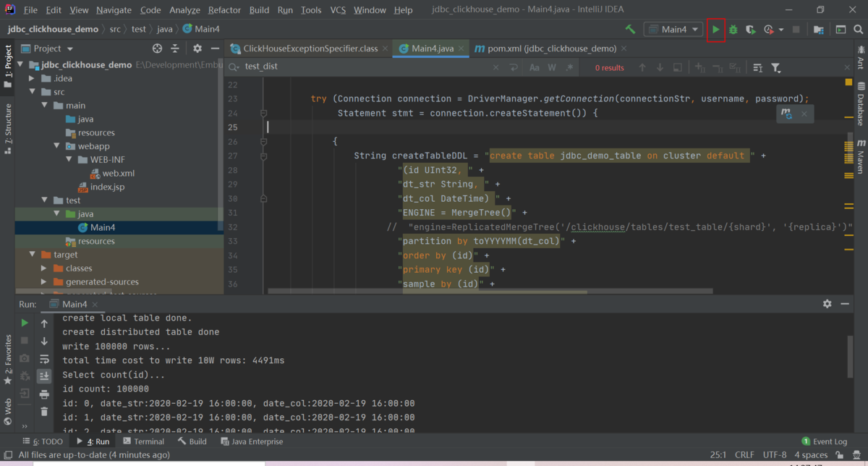Open Run panel settings gear
868x466 pixels.
click(827, 304)
